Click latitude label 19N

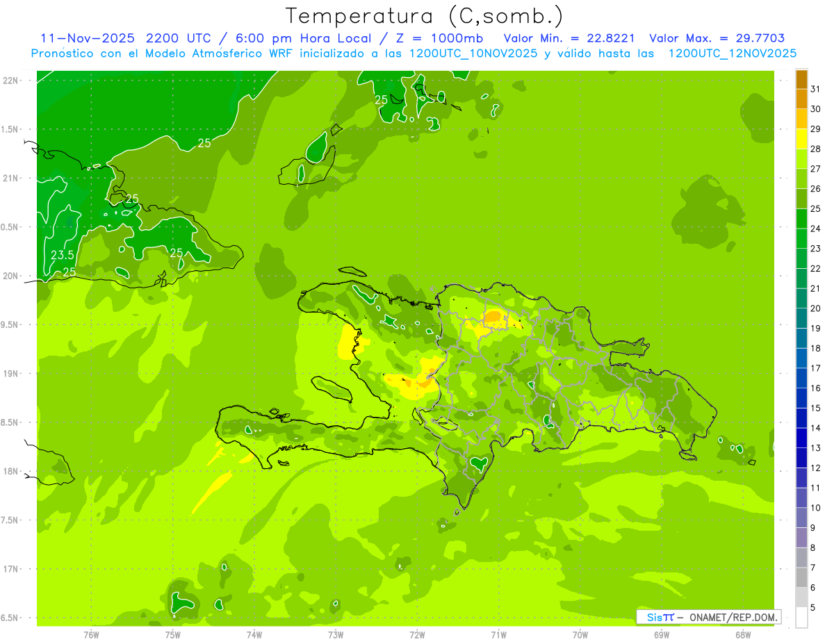point(10,374)
